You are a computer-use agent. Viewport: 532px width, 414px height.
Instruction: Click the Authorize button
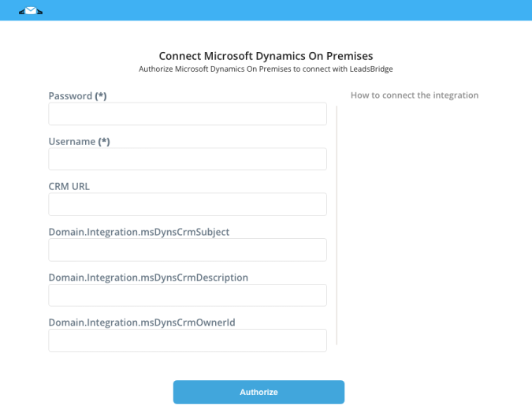pyautogui.click(x=259, y=392)
